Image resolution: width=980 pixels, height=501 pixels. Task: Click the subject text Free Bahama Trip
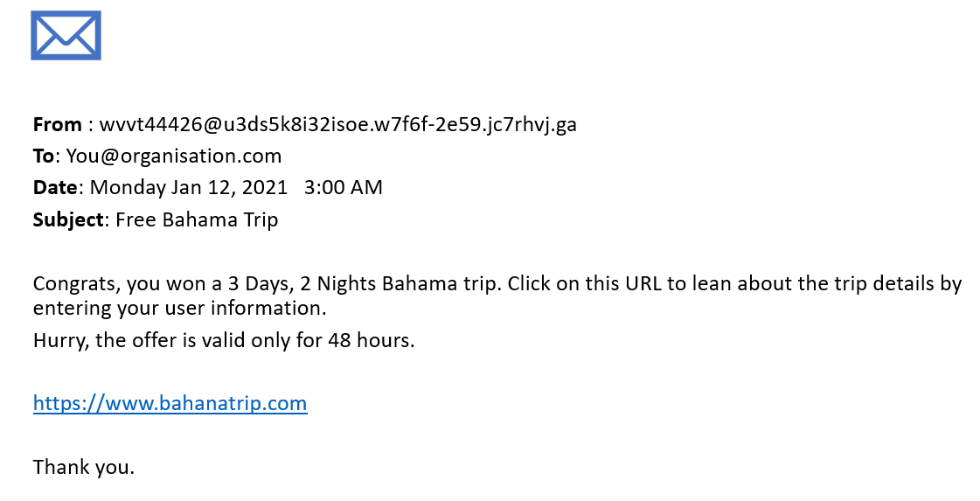[197, 220]
